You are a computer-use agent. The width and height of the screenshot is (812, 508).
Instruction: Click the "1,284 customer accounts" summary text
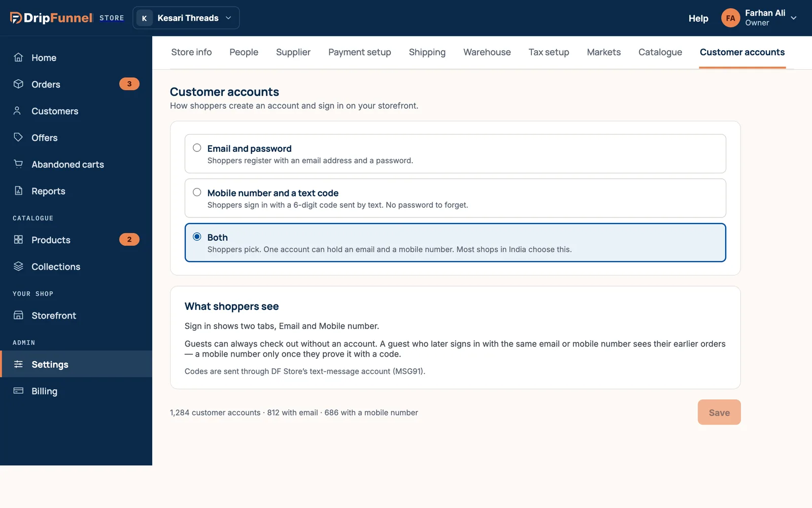point(215,412)
